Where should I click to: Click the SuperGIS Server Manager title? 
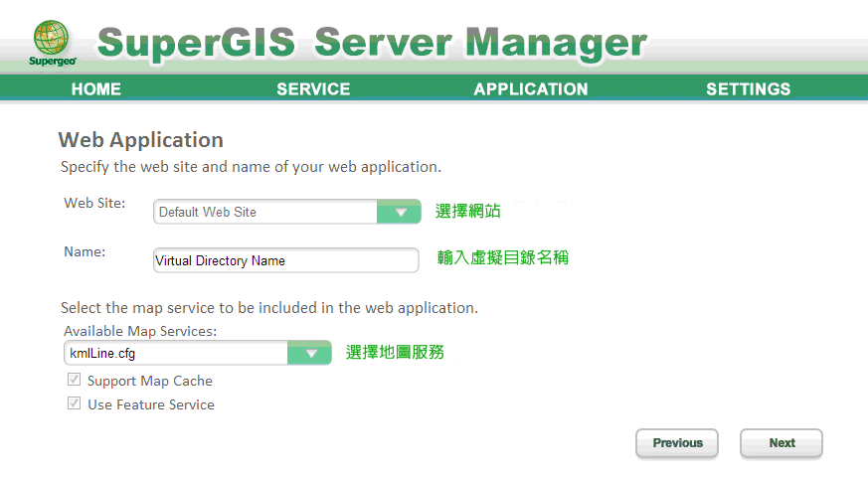(x=372, y=43)
